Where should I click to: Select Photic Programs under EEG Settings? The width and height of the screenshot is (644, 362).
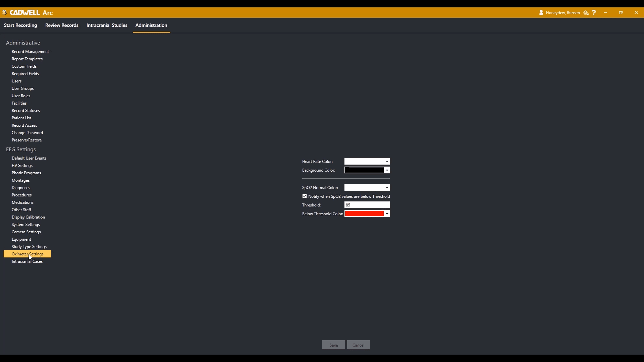pos(26,173)
